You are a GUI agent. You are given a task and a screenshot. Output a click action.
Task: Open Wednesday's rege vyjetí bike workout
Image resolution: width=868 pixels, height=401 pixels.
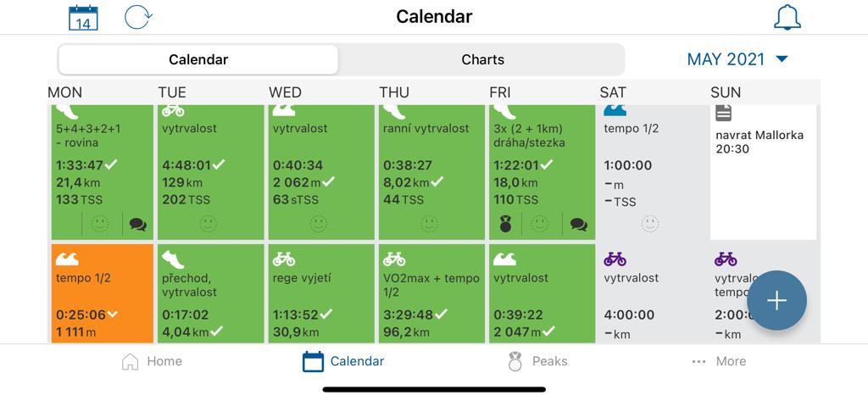coord(321,294)
